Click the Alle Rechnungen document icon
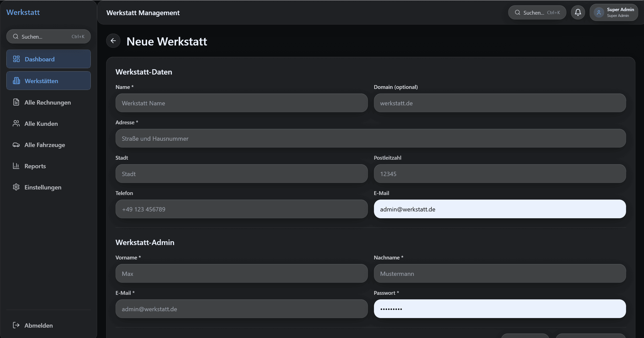This screenshot has width=644, height=338. (x=16, y=102)
